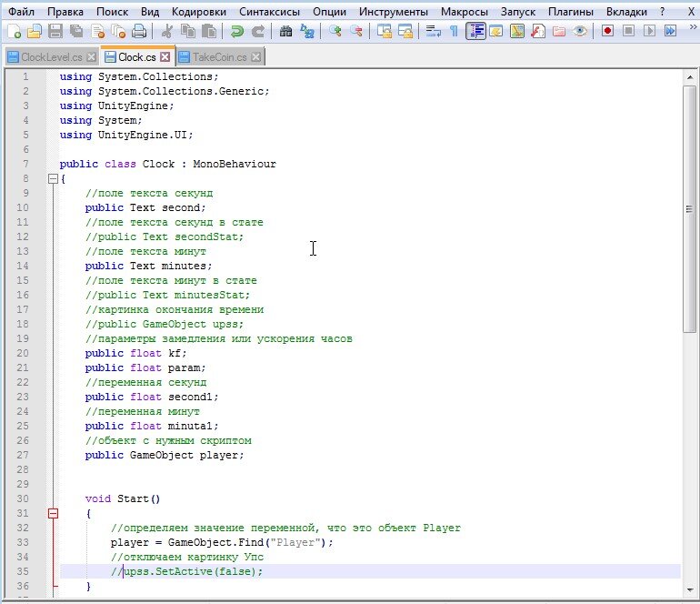700x604 pixels.
Task: Open the Правка menu
Action: (65, 12)
